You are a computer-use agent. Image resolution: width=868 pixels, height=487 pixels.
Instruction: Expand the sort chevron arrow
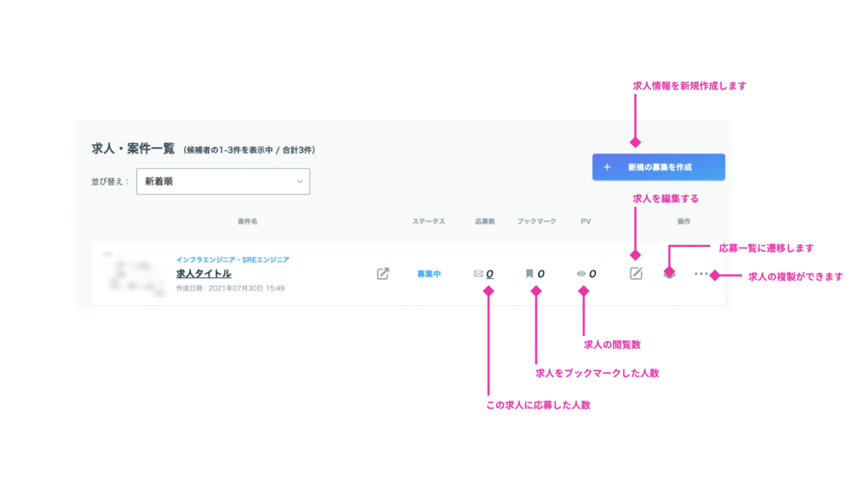(x=300, y=182)
